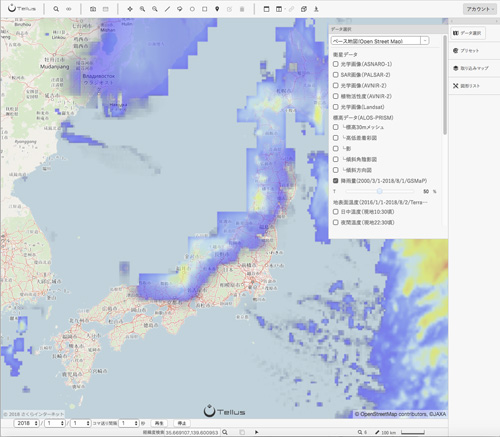The height and width of the screenshot is (437, 500).
Task: Open the データ選択 data selection tab
Action: 467,33
